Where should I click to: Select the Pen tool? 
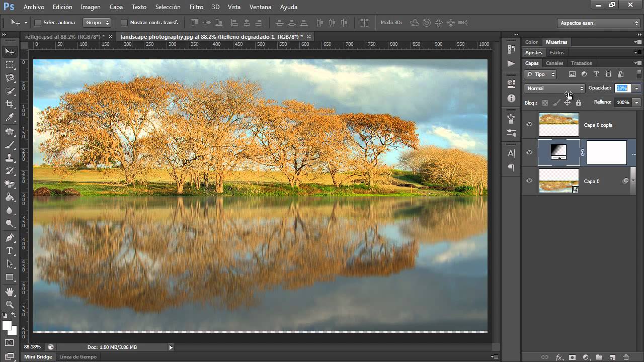(x=10, y=238)
